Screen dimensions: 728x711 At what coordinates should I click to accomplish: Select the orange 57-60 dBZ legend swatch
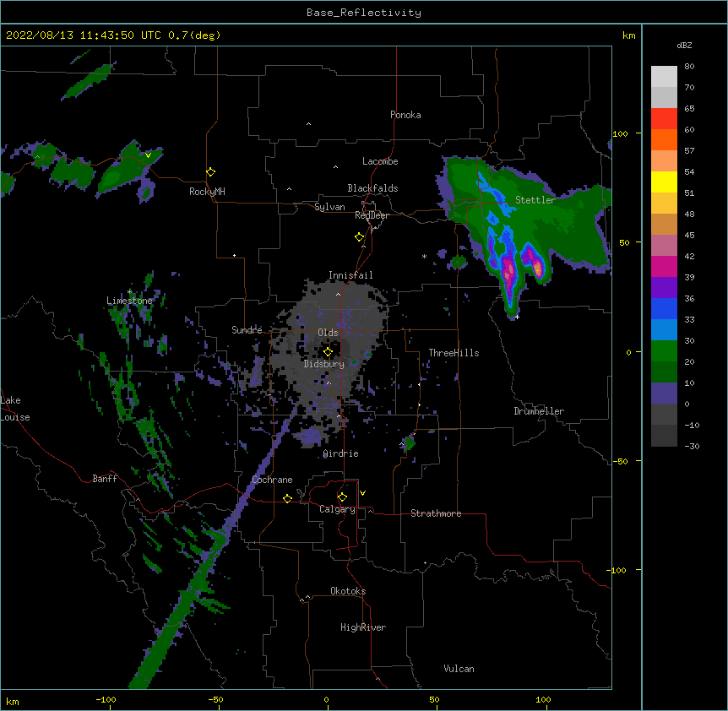click(x=664, y=139)
